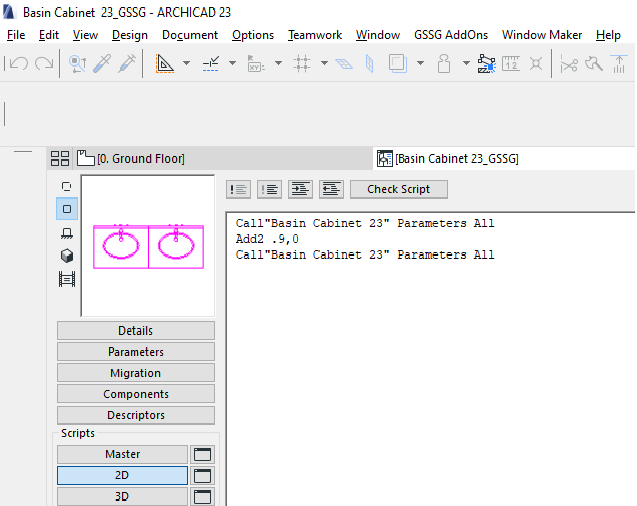The image size is (637, 506).
Task: Click the Cursor Snap Variants icon
Action: [x=256, y=64]
